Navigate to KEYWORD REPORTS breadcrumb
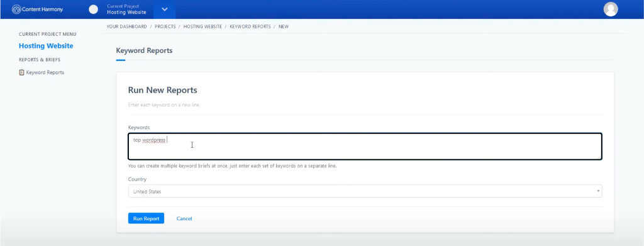Image resolution: width=644 pixels, height=246 pixels. tap(250, 26)
